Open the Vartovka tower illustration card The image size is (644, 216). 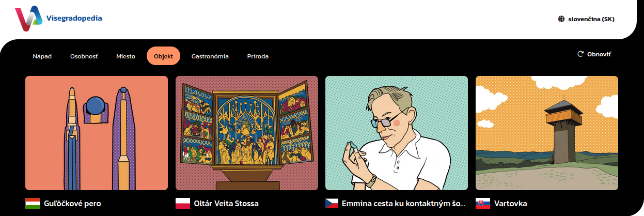pos(547,133)
